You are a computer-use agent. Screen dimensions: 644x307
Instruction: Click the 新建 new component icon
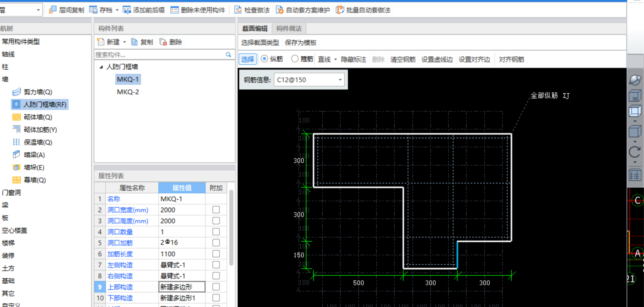point(100,42)
